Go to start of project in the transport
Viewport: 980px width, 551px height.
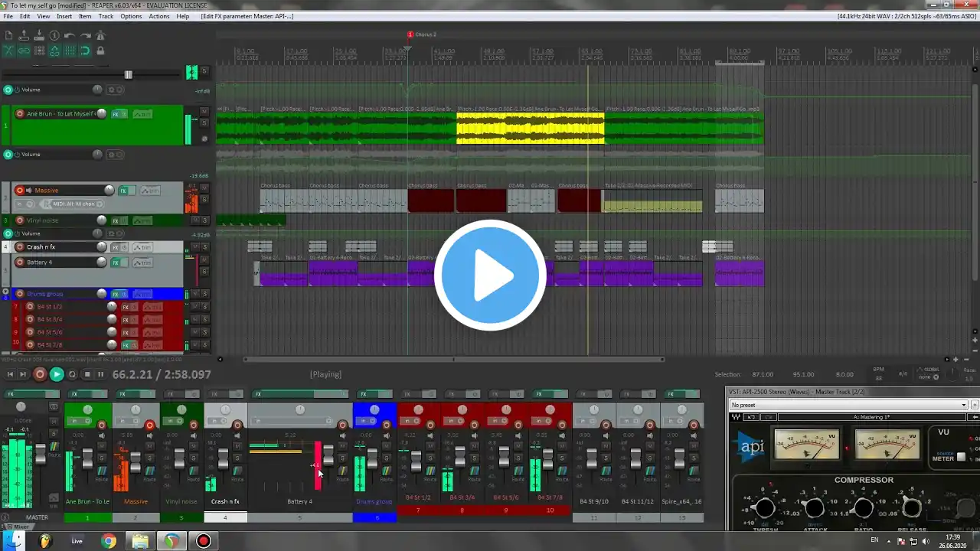10,374
